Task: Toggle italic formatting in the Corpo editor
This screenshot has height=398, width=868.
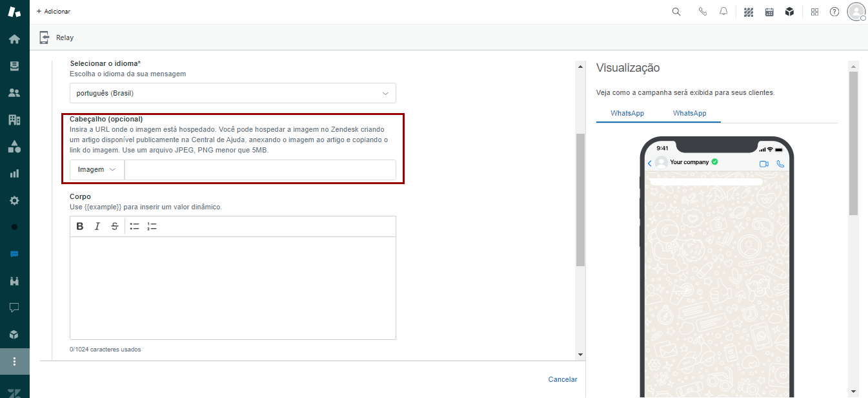Action: [97, 226]
